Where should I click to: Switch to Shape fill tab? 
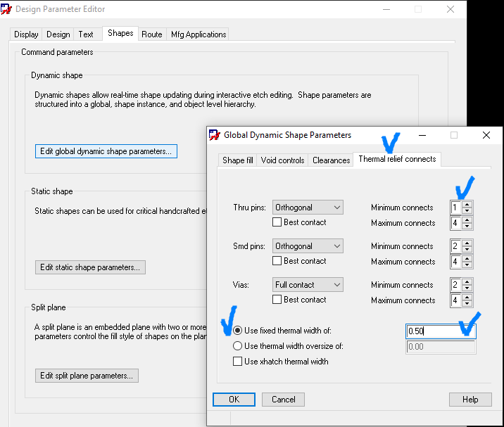point(237,160)
